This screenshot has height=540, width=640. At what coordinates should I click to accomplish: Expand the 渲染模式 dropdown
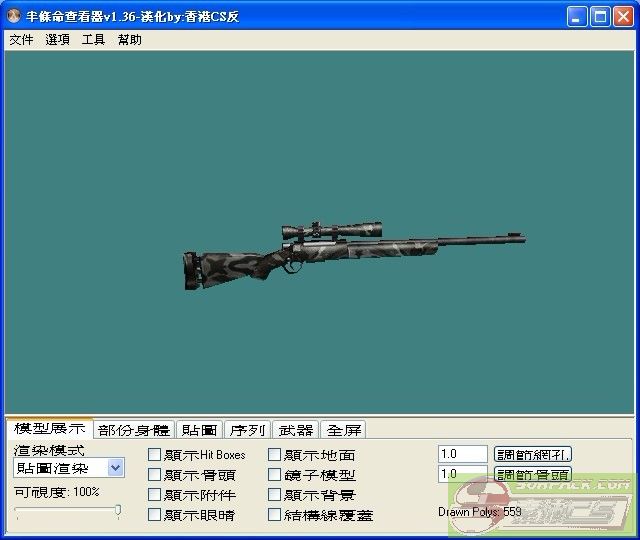(115, 468)
